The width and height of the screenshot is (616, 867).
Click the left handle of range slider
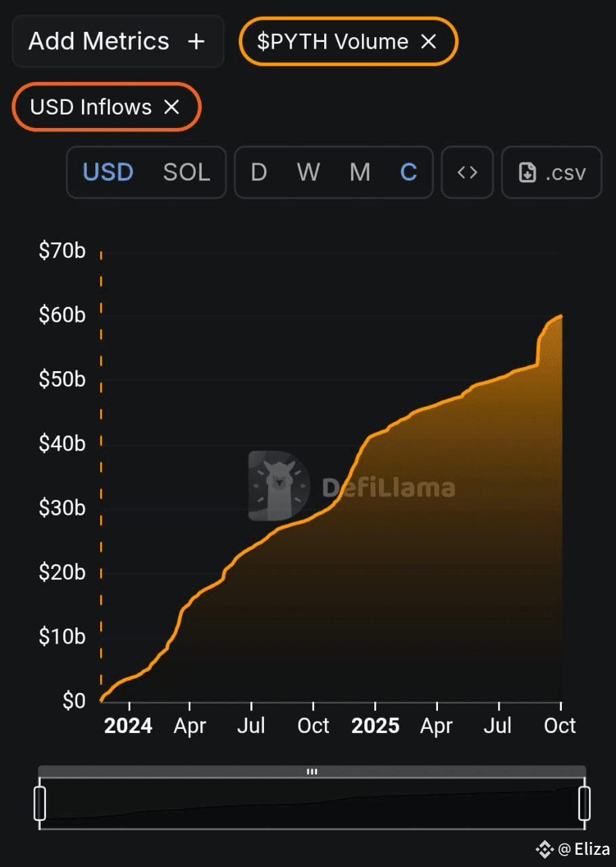tap(40, 803)
